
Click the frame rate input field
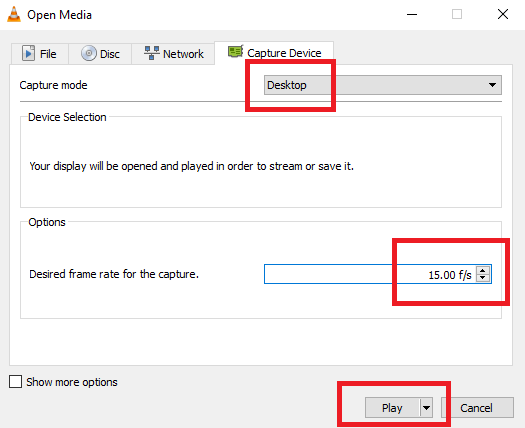click(x=370, y=274)
